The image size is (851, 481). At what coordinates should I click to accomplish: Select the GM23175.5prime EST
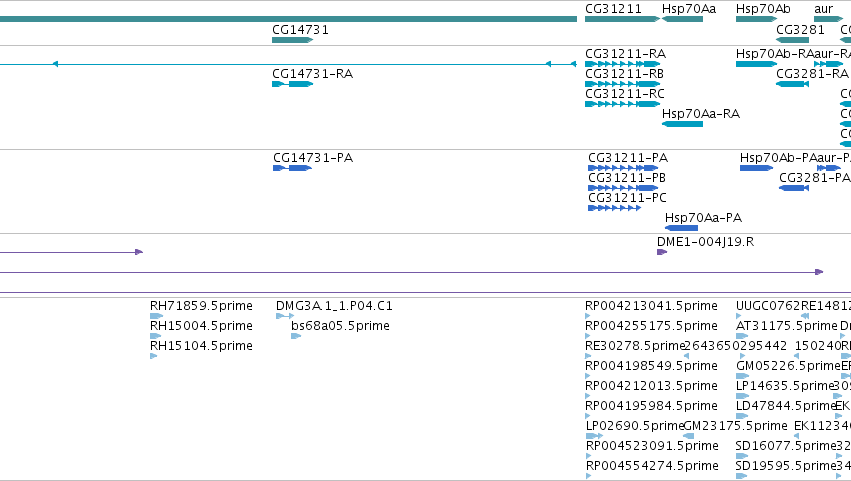click(688, 436)
